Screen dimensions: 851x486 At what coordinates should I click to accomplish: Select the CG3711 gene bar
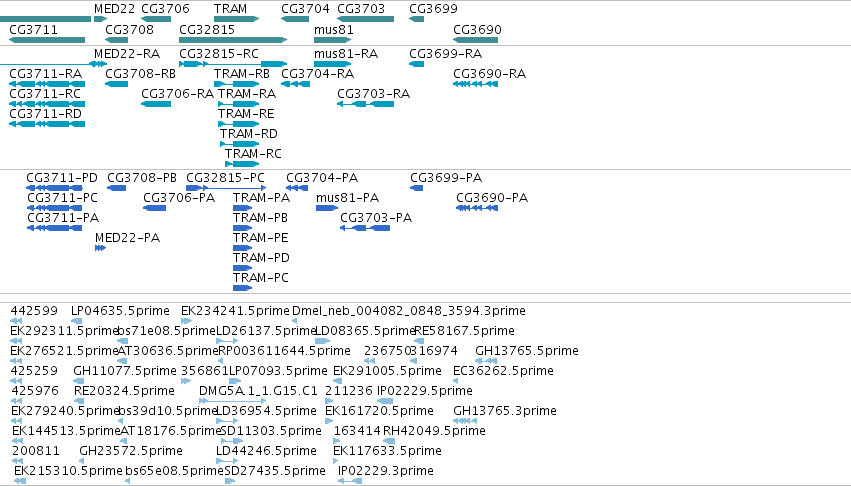tap(47, 40)
